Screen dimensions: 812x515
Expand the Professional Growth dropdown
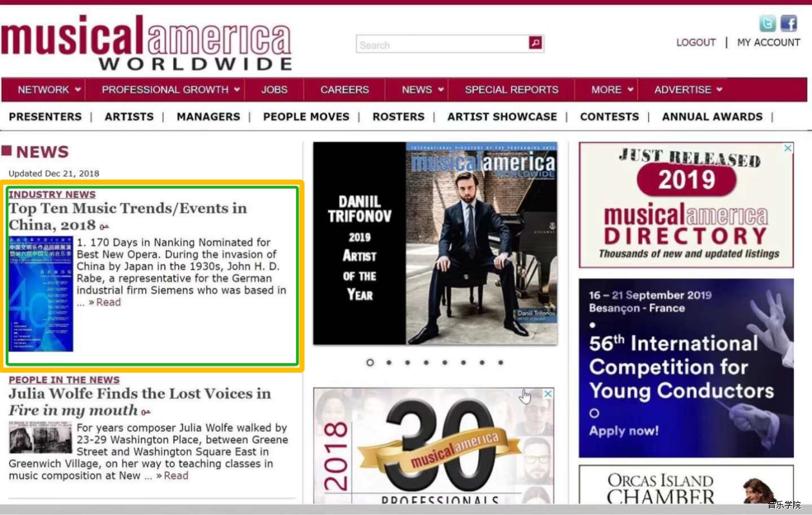click(x=171, y=89)
